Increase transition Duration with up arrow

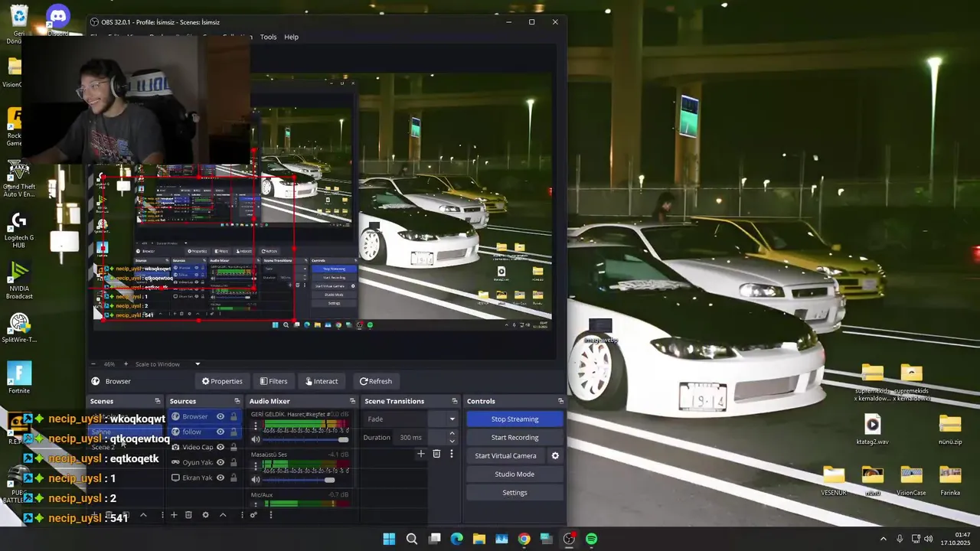tap(452, 433)
